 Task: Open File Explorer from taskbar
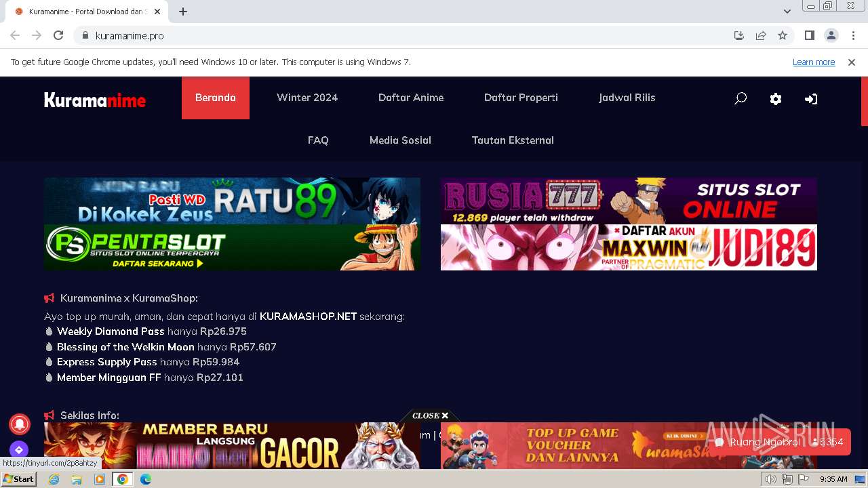77,479
